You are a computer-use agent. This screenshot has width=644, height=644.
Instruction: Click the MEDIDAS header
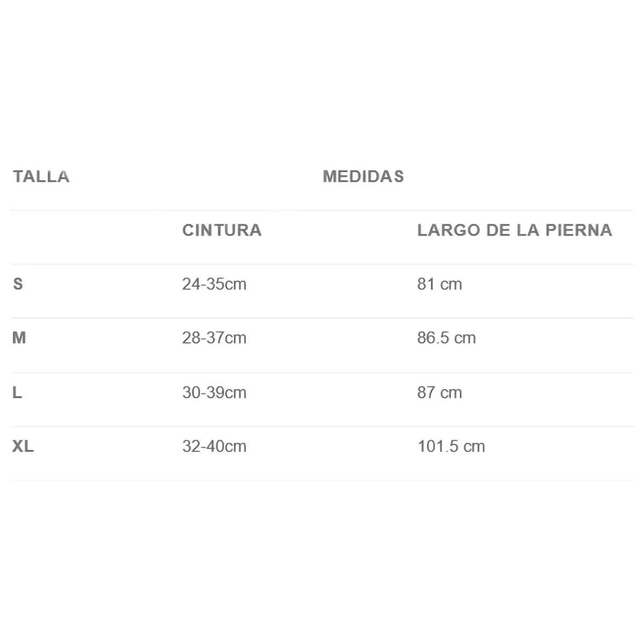coord(363,177)
